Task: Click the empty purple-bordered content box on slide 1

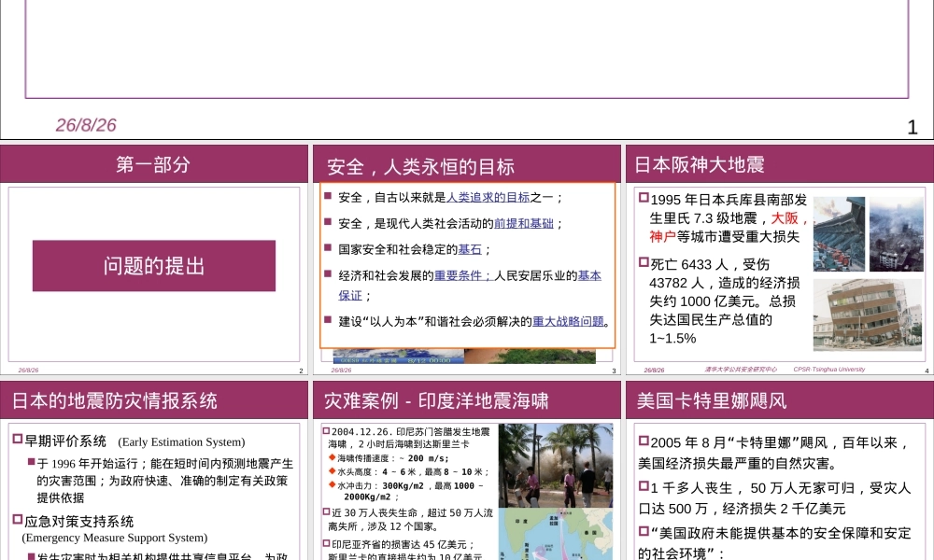Action: 467,49
